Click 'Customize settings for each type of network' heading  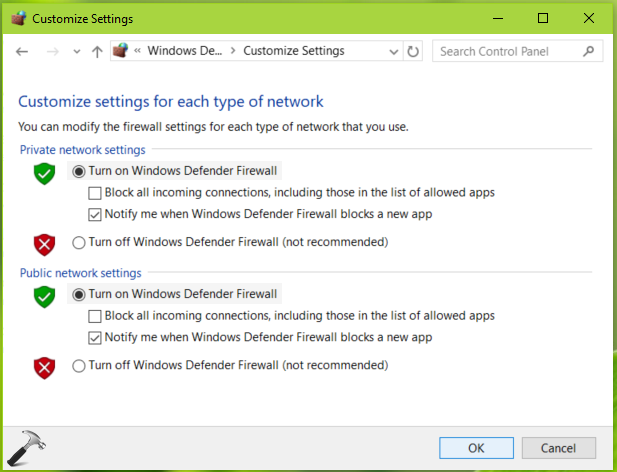(171, 101)
